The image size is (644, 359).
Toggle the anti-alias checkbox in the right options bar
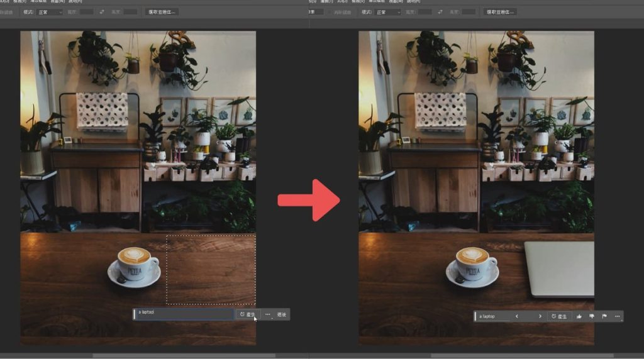click(x=329, y=13)
